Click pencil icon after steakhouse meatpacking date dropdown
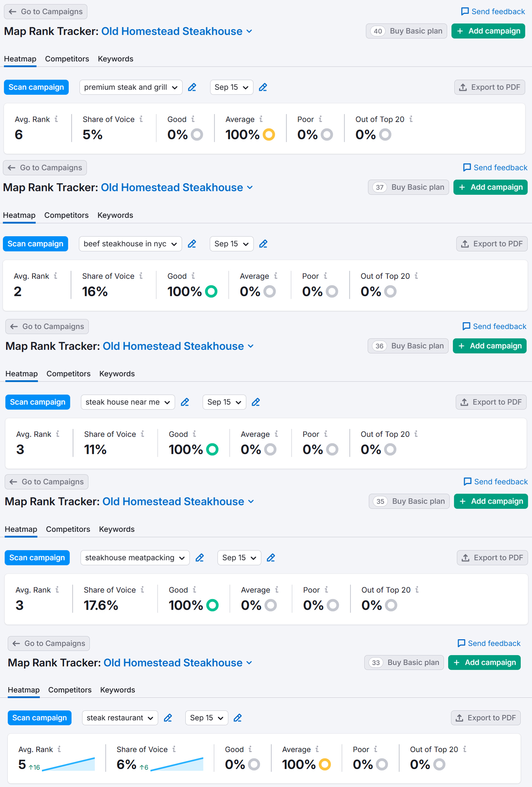This screenshot has width=532, height=787. pyautogui.click(x=271, y=558)
